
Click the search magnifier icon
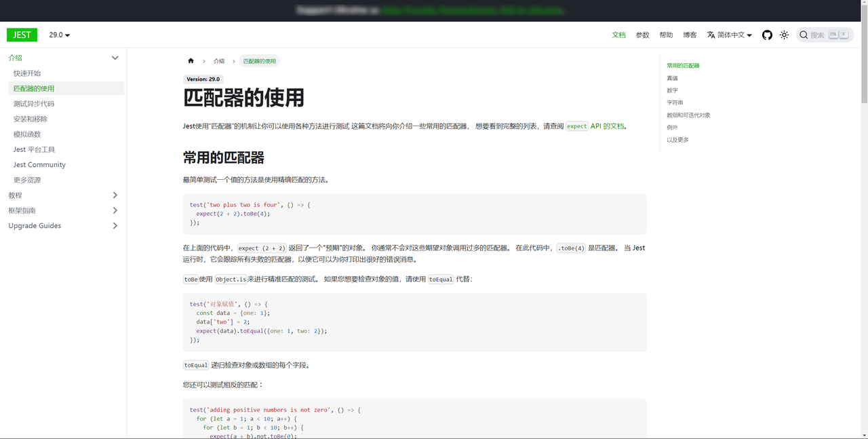click(804, 35)
